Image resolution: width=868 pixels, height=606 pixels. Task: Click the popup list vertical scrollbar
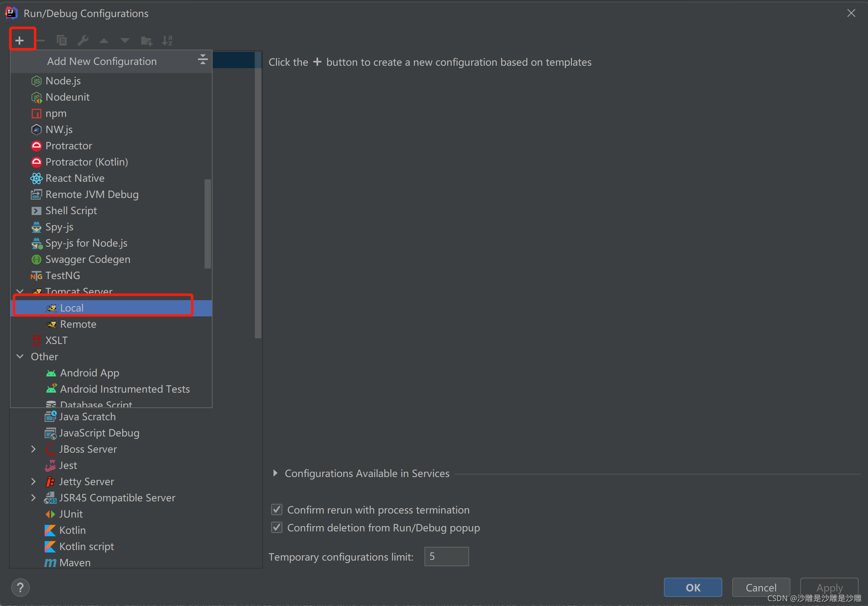coord(208,223)
